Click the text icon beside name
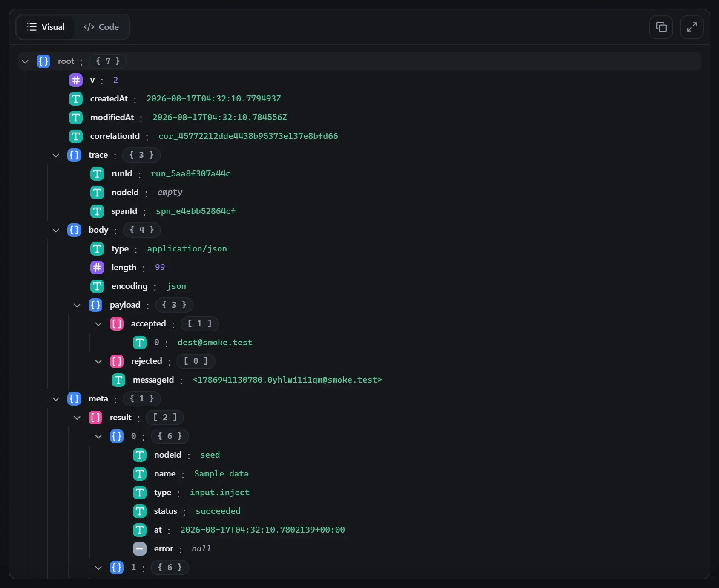The width and height of the screenshot is (719, 588). pos(140,474)
